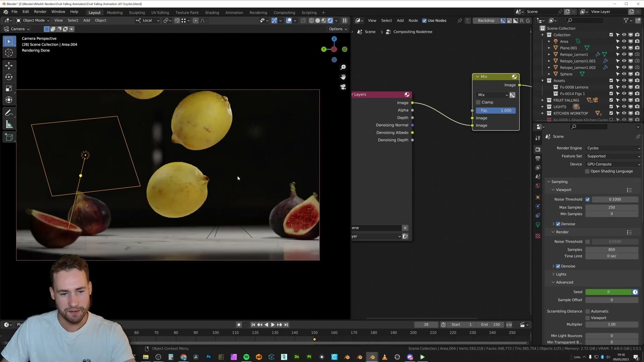Open the Device dropdown
This screenshot has width=644, height=362.
[x=613, y=164]
